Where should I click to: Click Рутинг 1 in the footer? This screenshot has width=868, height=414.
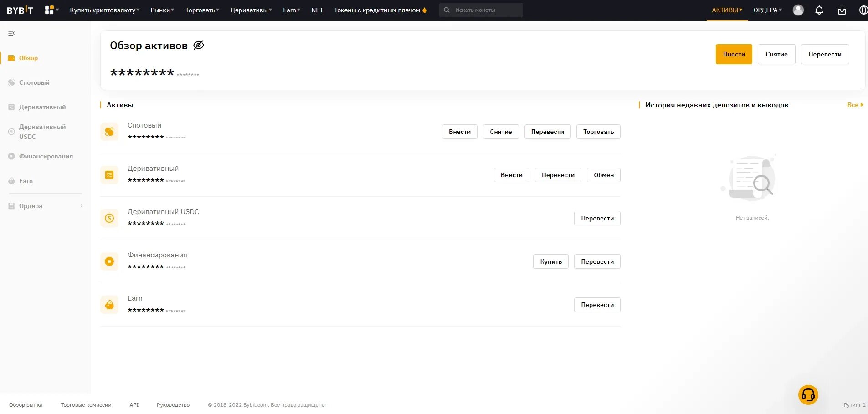(x=854, y=405)
